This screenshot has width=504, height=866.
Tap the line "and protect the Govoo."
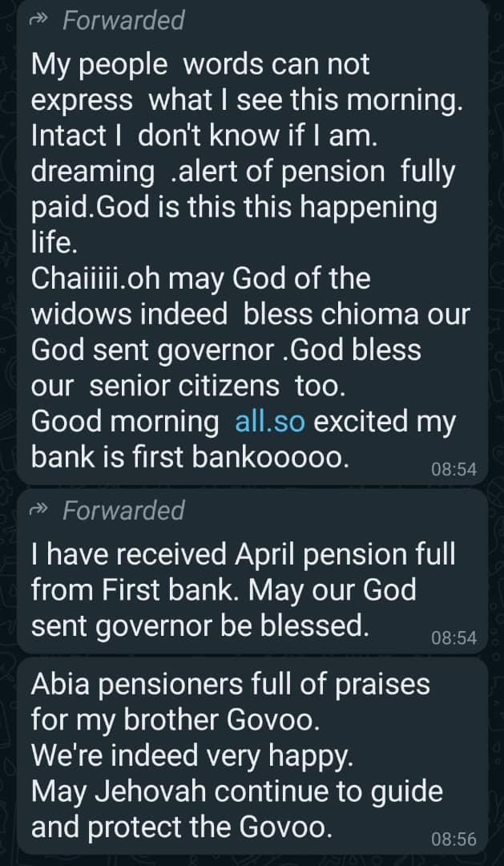(x=181, y=827)
